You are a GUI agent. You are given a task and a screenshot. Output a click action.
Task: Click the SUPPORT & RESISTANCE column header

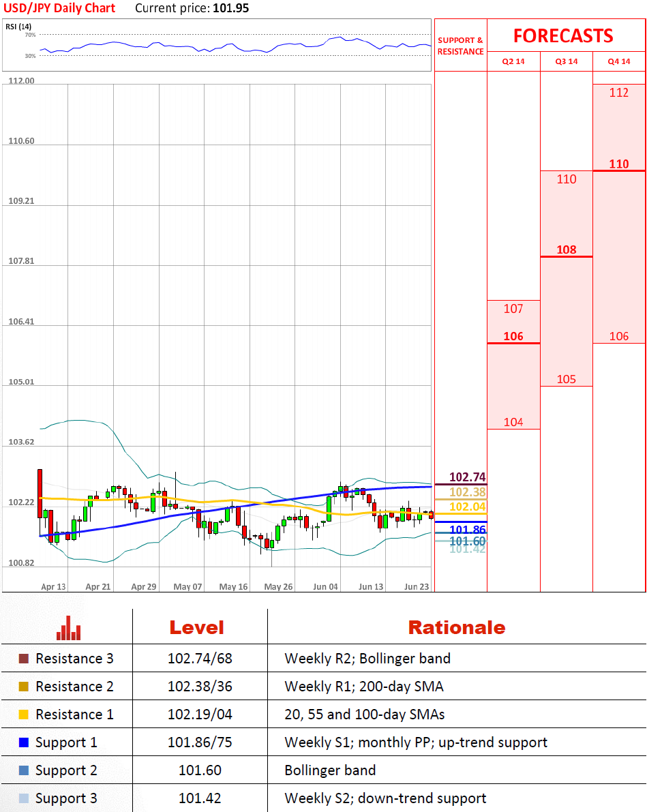460,46
